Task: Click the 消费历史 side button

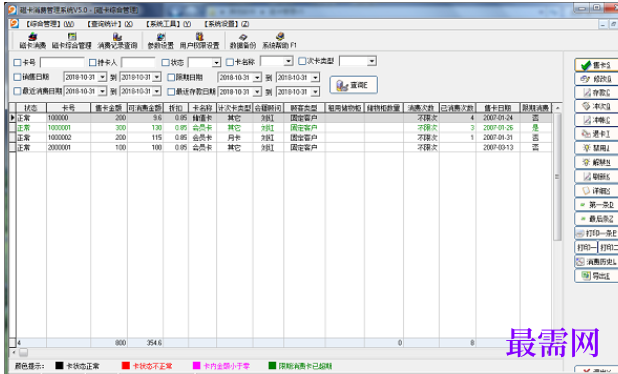Action: (x=596, y=261)
